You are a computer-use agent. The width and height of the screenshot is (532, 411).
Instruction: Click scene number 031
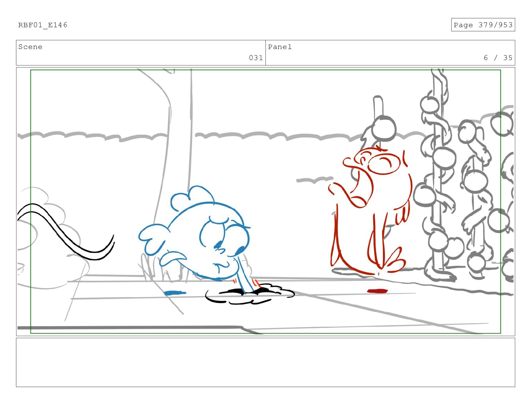256,58
